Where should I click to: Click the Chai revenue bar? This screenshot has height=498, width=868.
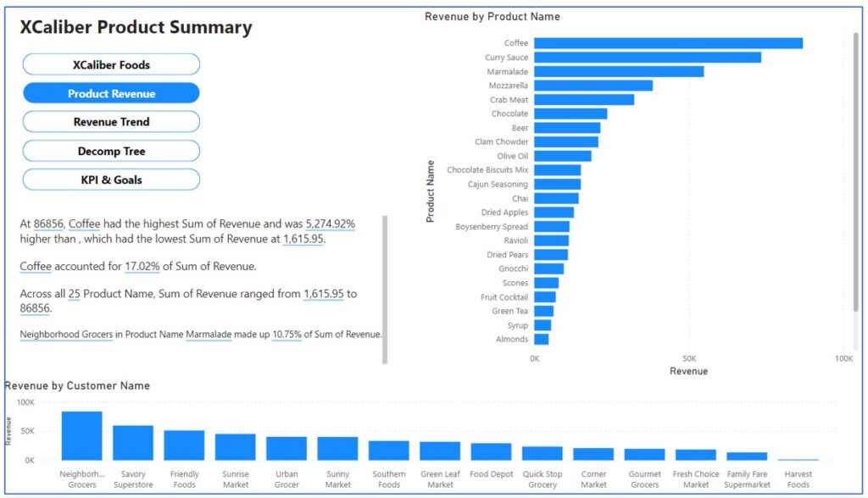point(556,198)
